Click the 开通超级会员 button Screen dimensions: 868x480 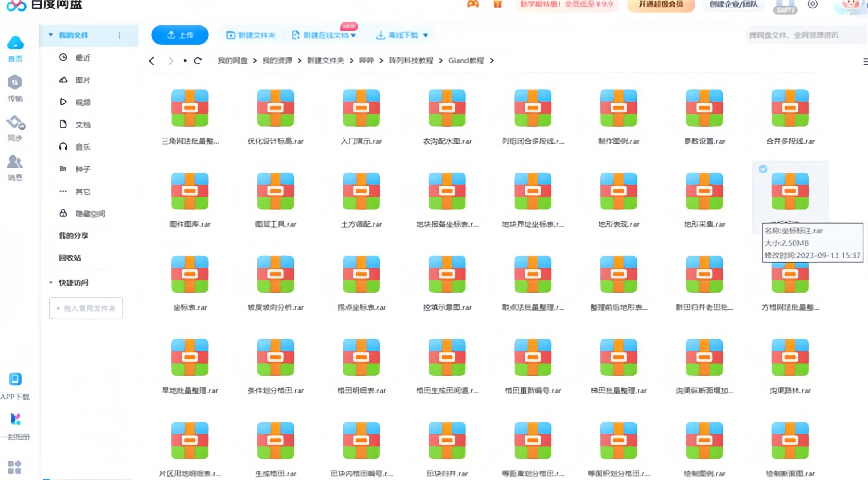click(x=660, y=5)
